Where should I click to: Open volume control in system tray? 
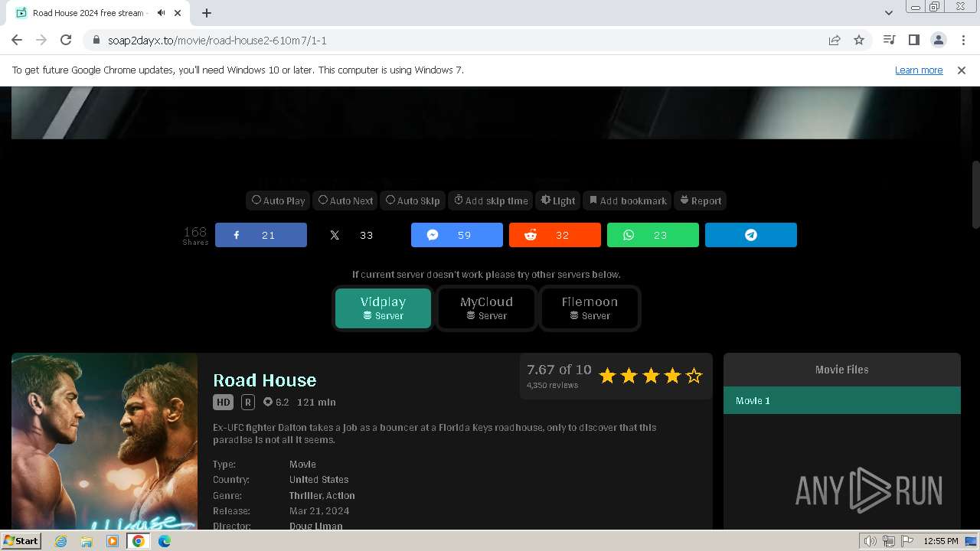[x=870, y=541]
